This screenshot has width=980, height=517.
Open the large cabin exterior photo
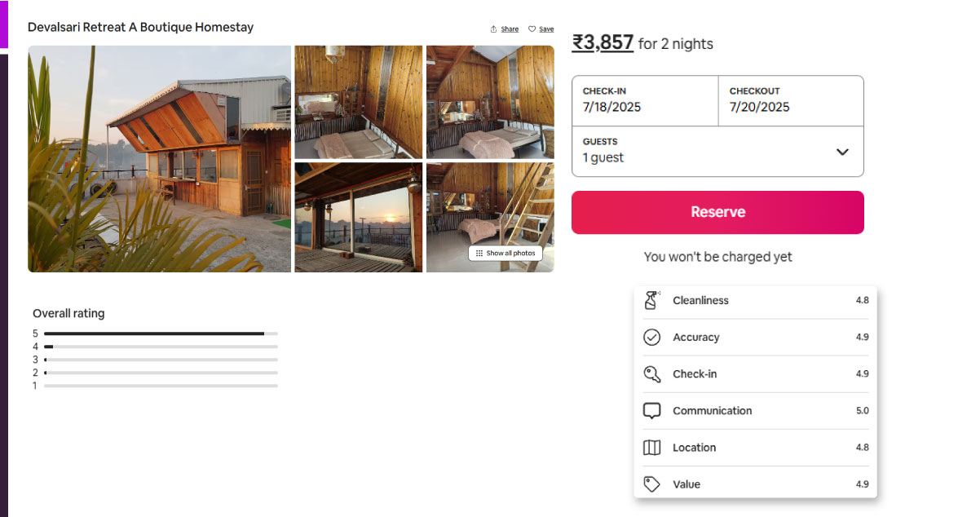[159, 158]
